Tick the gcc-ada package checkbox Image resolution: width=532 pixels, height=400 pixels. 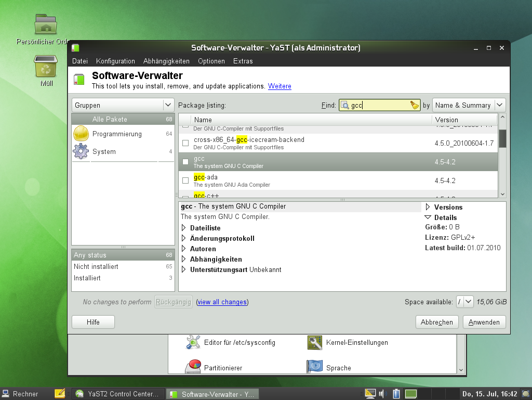[185, 180]
